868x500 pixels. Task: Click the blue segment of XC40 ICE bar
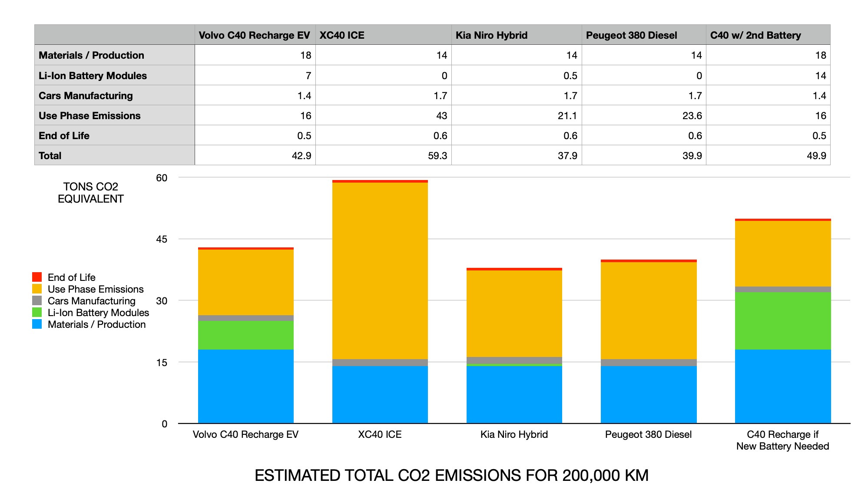[x=380, y=394]
